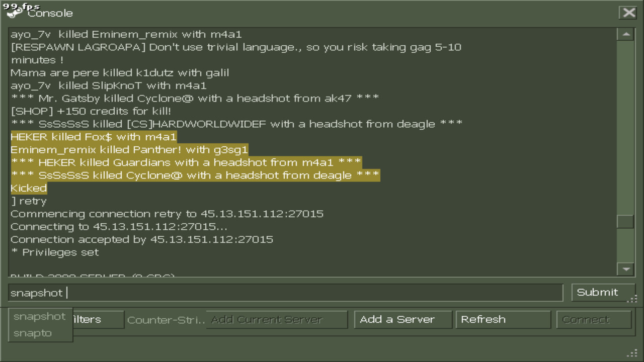644x362 pixels.
Task: Click the Connect button
Action: point(594,319)
